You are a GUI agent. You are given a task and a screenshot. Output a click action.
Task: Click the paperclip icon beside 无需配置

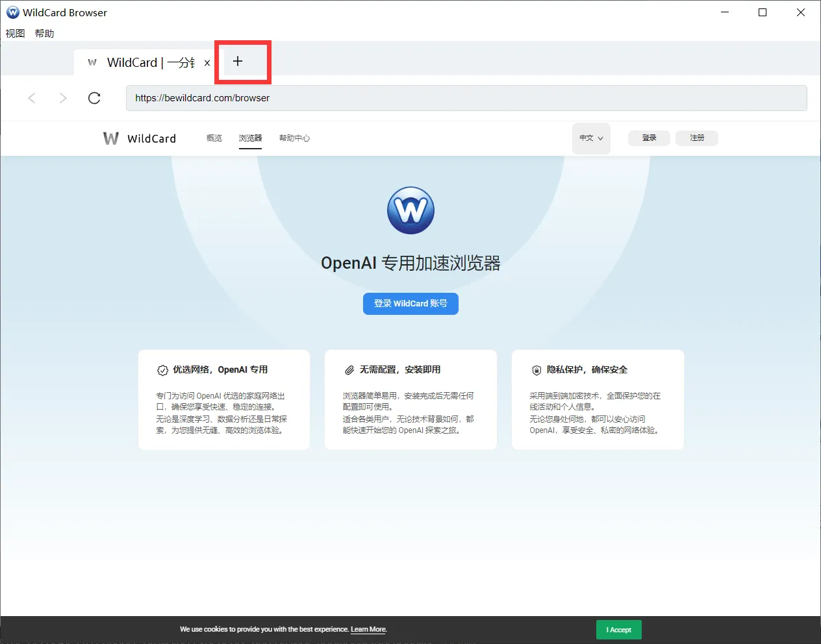349,370
